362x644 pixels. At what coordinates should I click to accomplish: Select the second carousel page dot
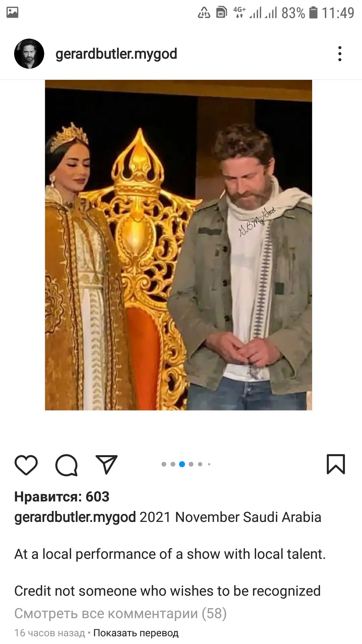173,464
